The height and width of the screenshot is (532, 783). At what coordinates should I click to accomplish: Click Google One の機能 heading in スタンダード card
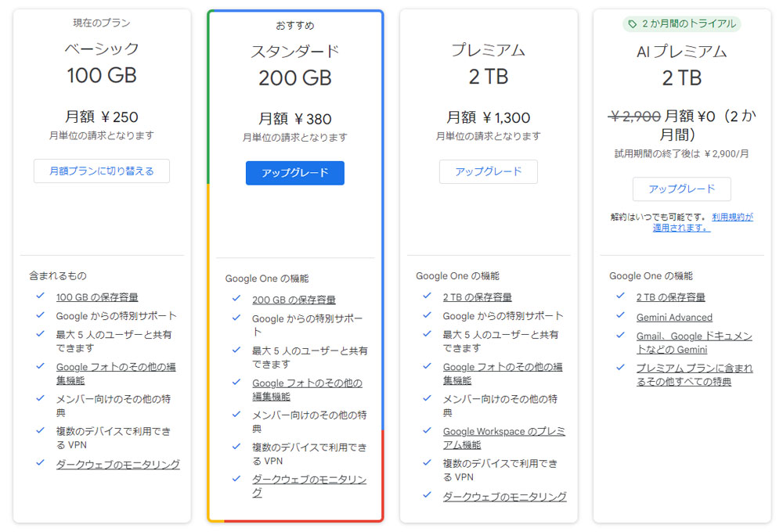click(x=267, y=279)
